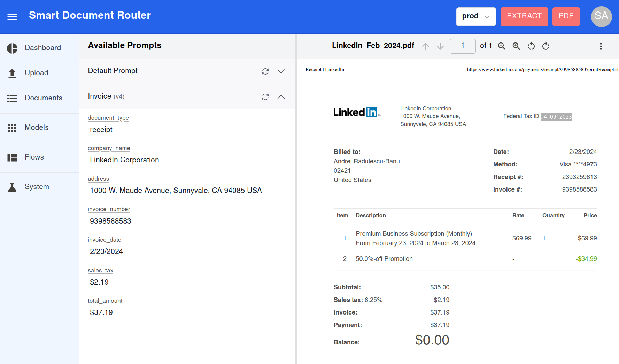Click the Available Prompts heading
This screenshot has width=619, height=364.
pos(125,45)
